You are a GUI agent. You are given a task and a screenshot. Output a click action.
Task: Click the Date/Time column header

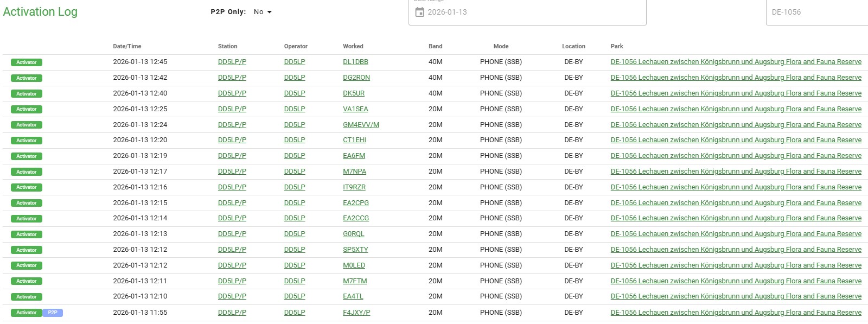[x=127, y=47]
